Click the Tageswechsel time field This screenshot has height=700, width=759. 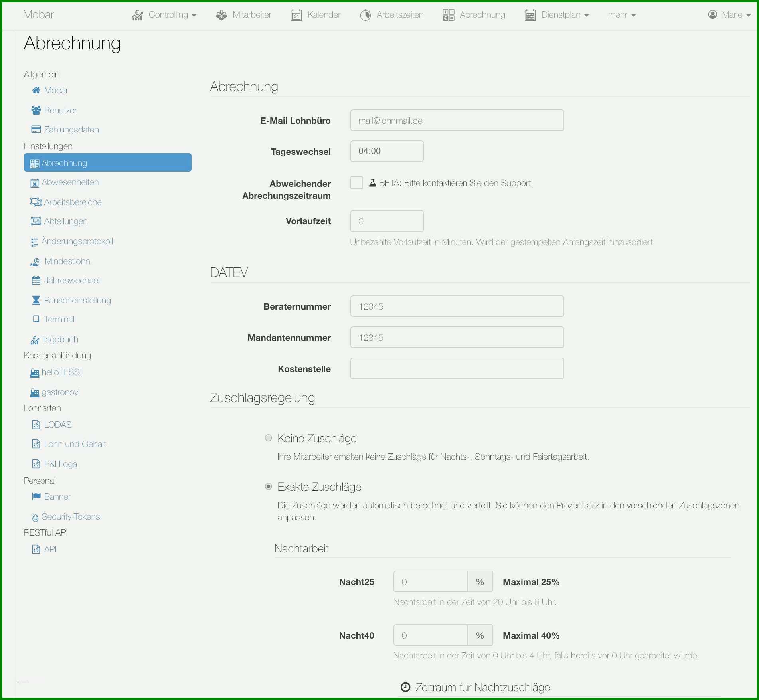(x=387, y=151)
